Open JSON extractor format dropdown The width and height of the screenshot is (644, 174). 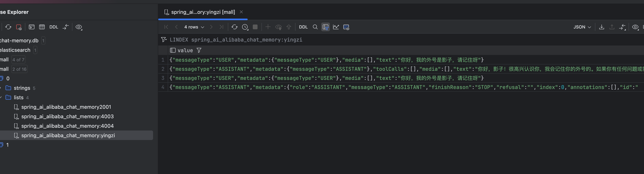(x=582, y=27)
